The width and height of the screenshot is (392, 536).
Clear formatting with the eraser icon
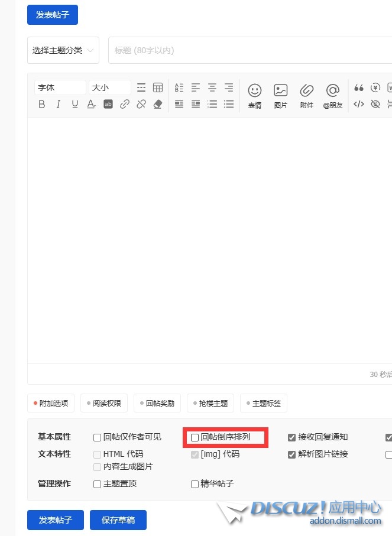coord(158,104)
